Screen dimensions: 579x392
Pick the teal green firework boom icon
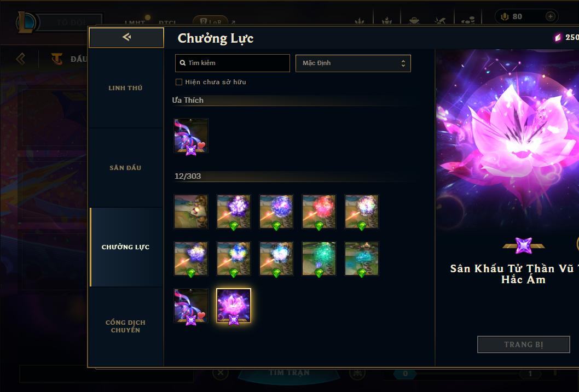click(x=319, y=259)
